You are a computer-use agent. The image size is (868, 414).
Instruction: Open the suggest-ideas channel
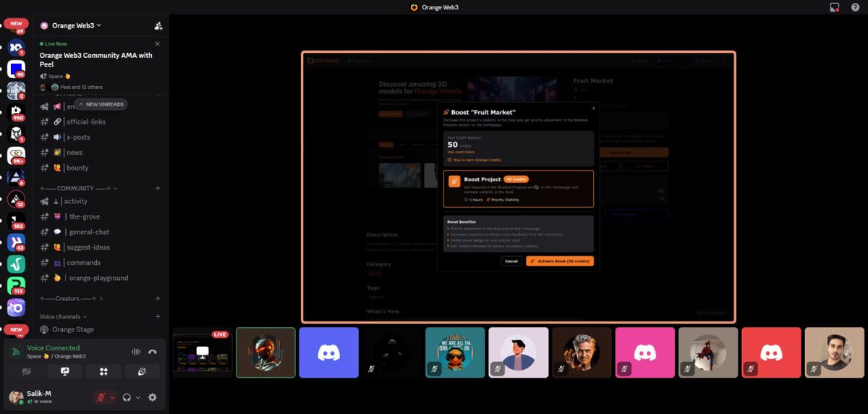(101, 247)
